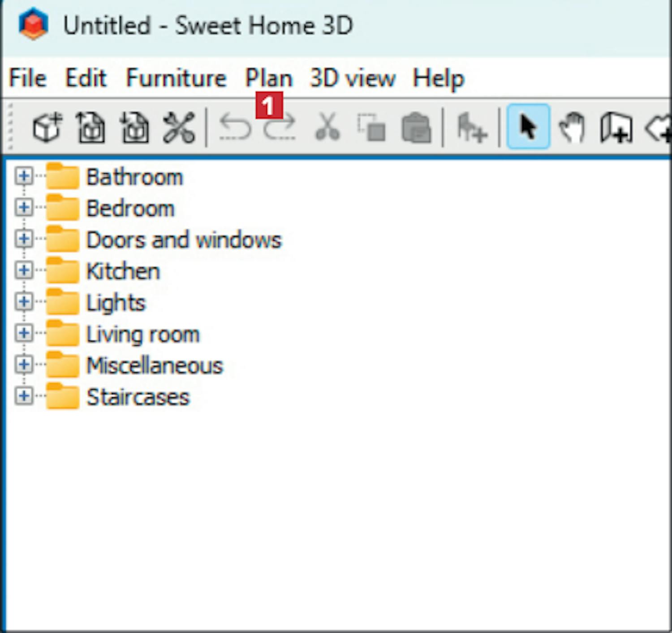Expand the Miscellaneous category

point(24,365)
